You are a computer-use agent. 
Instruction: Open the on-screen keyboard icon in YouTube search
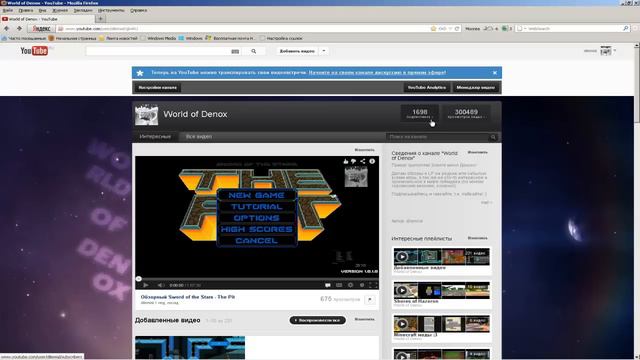point(235,51)
